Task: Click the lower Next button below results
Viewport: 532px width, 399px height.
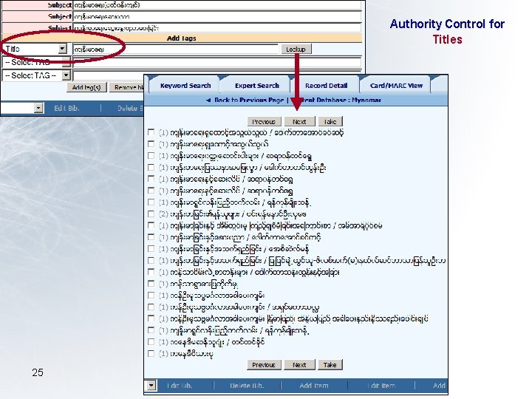Action: 299,365
